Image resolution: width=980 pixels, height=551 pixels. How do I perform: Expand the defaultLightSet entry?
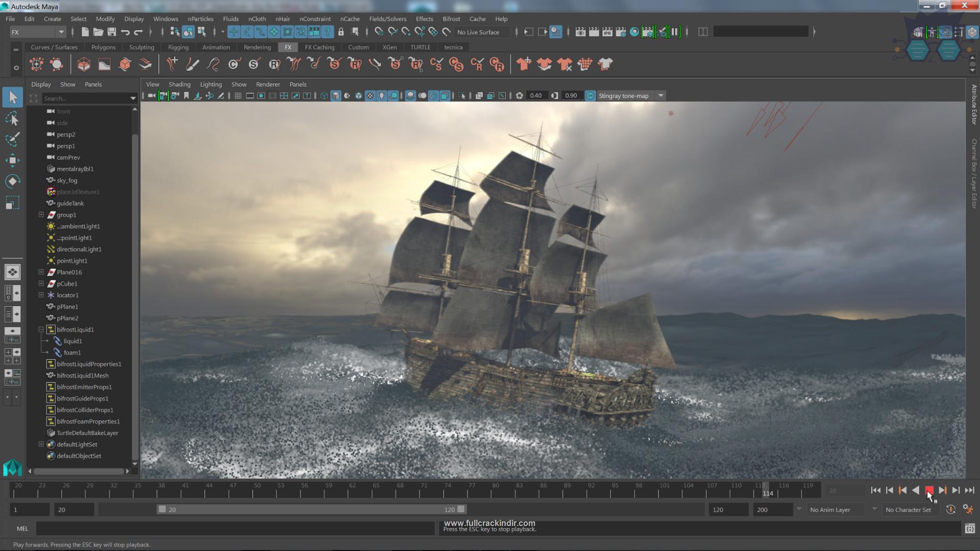coord(40,444)
